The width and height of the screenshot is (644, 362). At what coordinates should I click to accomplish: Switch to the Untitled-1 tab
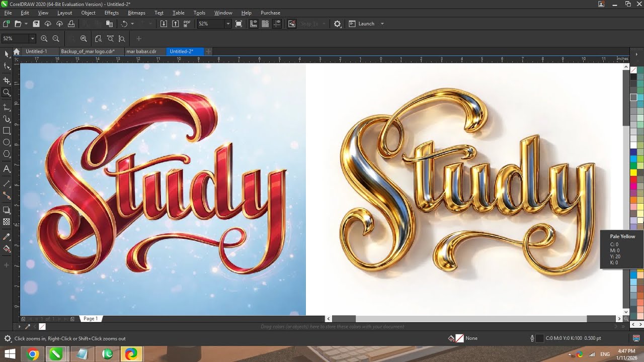point(39,51)
